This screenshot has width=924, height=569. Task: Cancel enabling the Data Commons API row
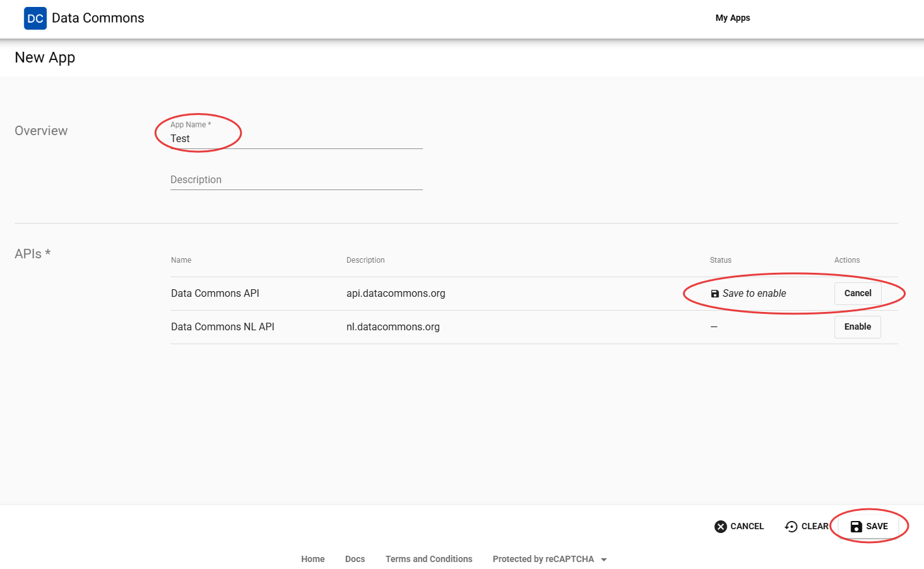coord(858,294)
